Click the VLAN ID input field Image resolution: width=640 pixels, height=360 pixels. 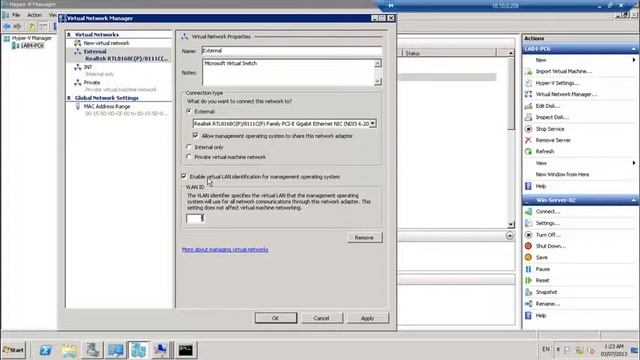(x=195, y=218)
